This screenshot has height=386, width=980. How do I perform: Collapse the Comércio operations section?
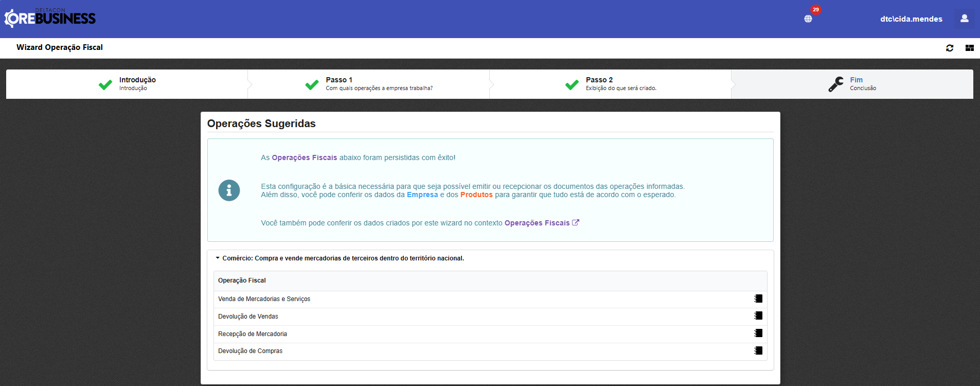click(x=218, y=258)
